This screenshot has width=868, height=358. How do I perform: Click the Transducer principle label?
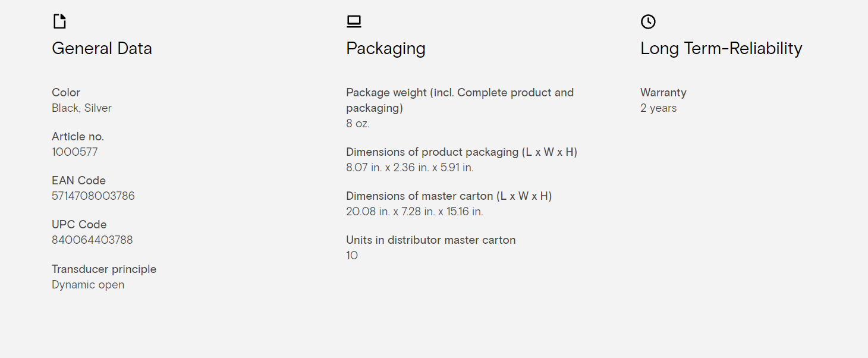click(104, 269)
